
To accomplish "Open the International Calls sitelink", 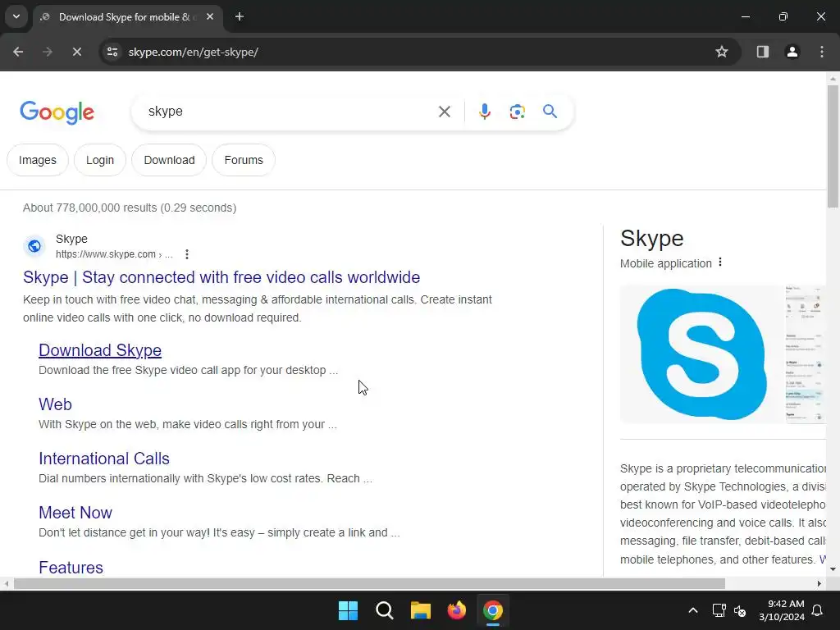I will point(104,459).
